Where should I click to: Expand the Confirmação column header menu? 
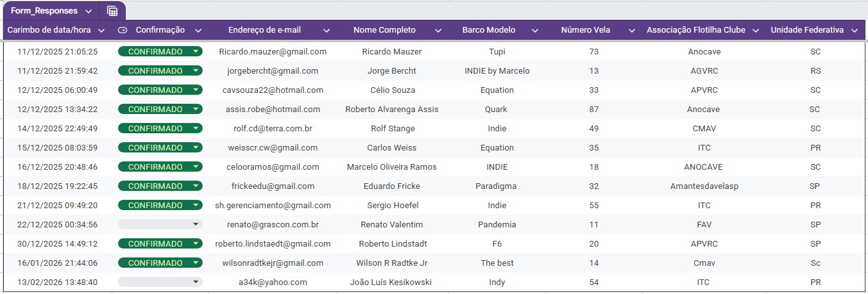tap(198, 30)
